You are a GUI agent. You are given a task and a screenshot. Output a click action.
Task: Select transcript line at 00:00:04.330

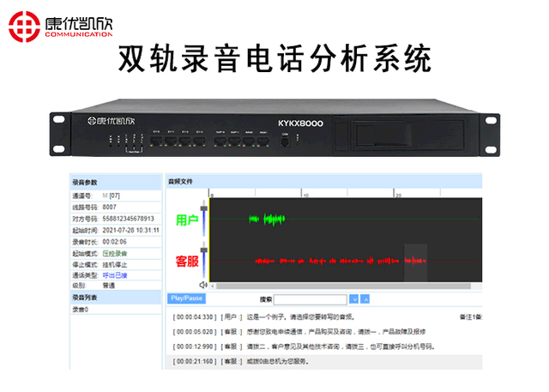tap(324, 317)
